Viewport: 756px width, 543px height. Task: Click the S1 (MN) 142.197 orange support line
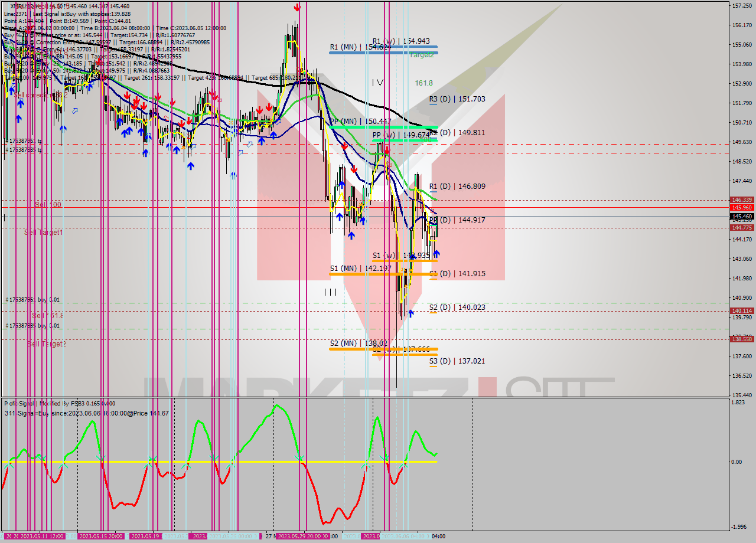point(360,274)
